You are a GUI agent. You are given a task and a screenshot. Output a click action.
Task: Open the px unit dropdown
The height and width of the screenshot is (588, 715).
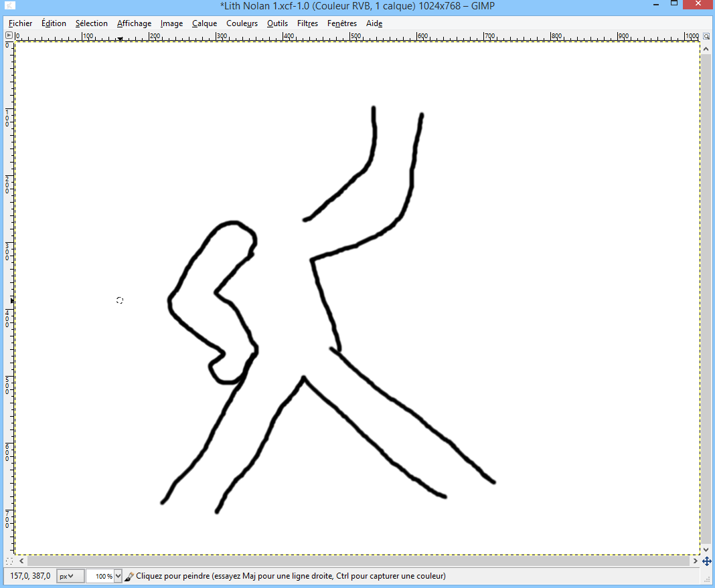point(70,576)
